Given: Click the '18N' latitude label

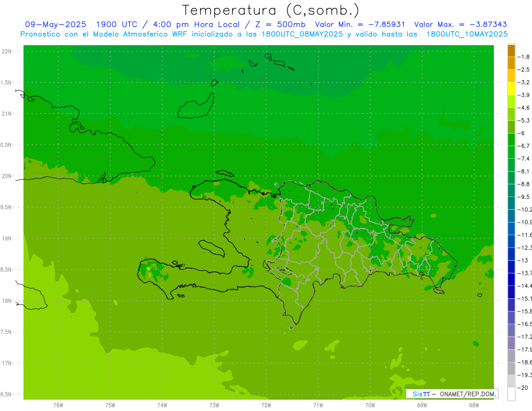Looking at the screenshot, I should point(8,301).
